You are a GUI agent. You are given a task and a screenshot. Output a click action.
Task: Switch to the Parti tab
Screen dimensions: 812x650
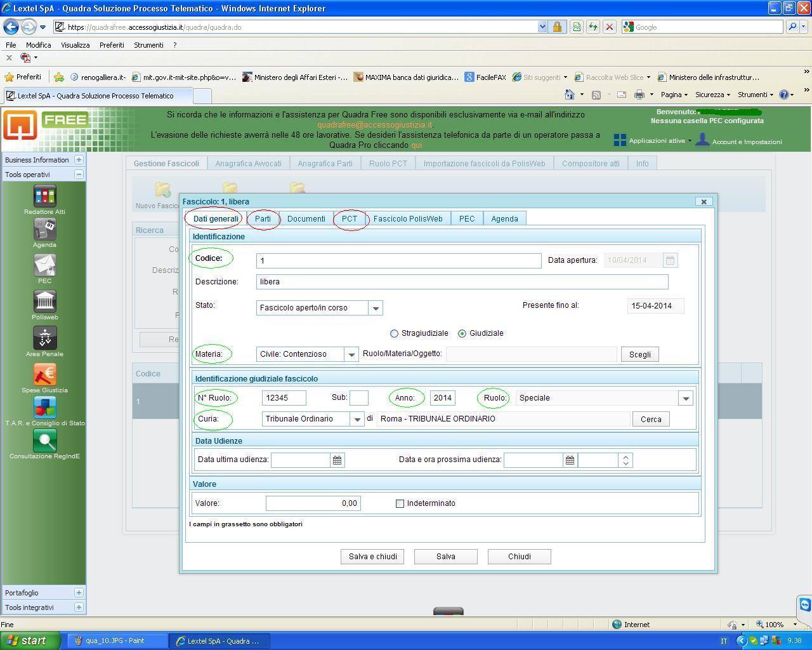[x=263, y=218]
